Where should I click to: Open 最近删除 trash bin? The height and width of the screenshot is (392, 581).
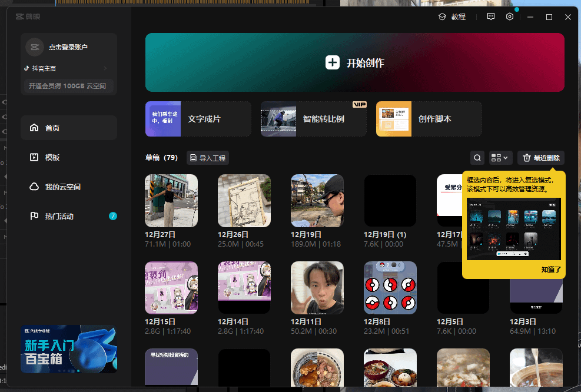coord(541,158)
